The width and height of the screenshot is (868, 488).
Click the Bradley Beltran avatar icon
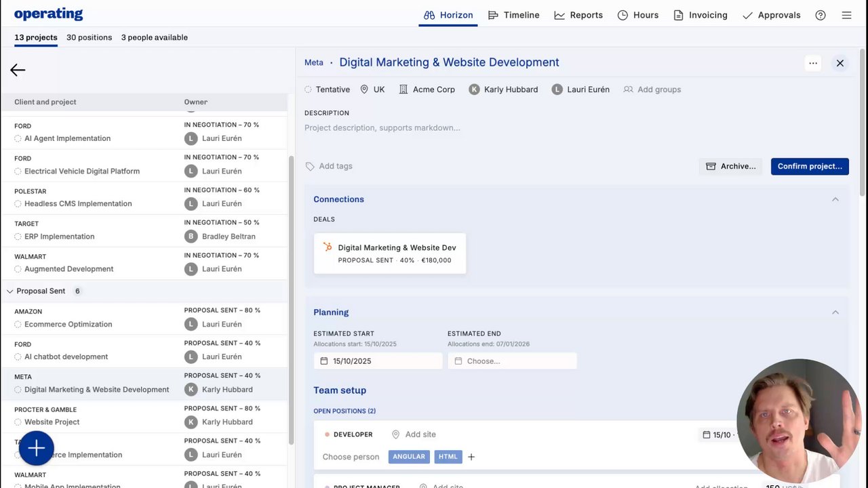pos(191,237)
